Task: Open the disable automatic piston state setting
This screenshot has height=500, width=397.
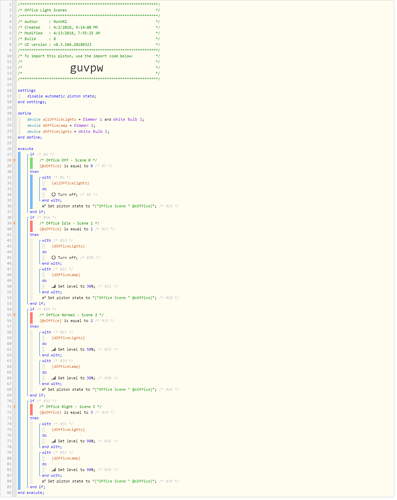Action: pos(62,96)
